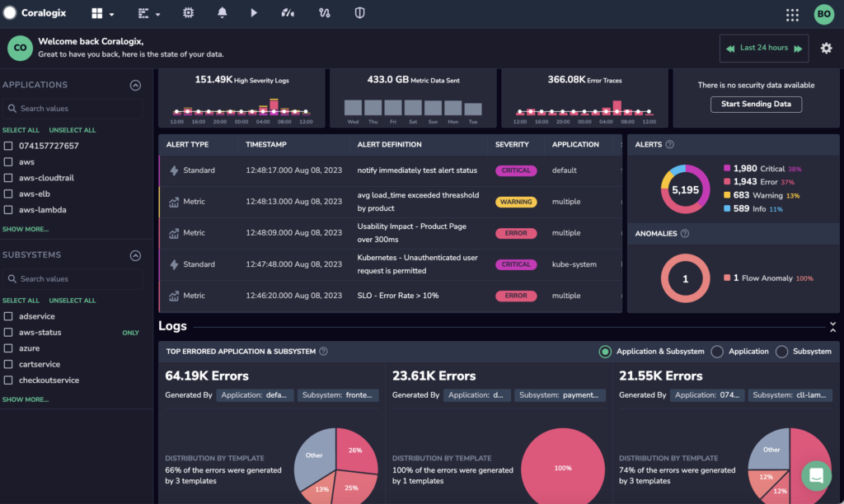Sort by the ALERT TYPE column header

click(187, 145)
